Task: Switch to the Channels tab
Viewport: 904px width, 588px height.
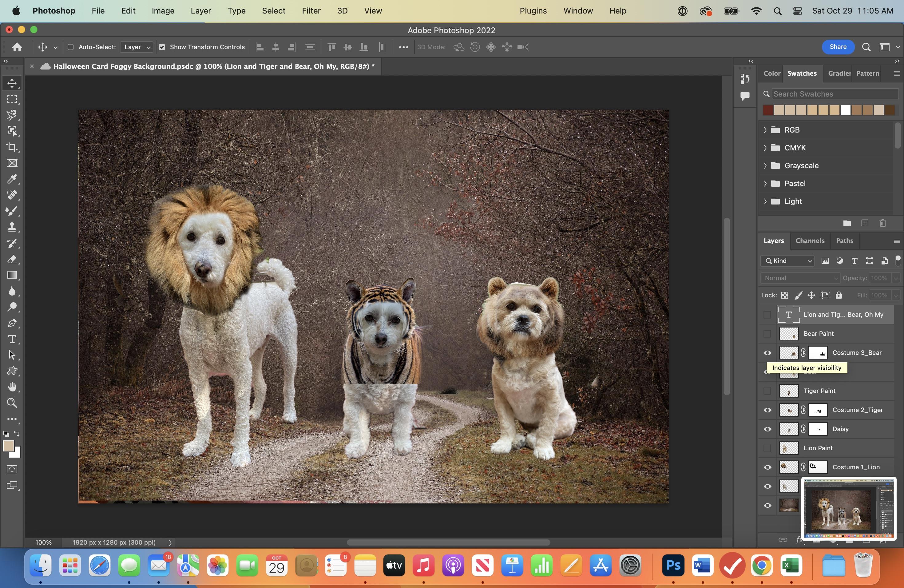Action: pyautogui.click(x=810, y=241)
